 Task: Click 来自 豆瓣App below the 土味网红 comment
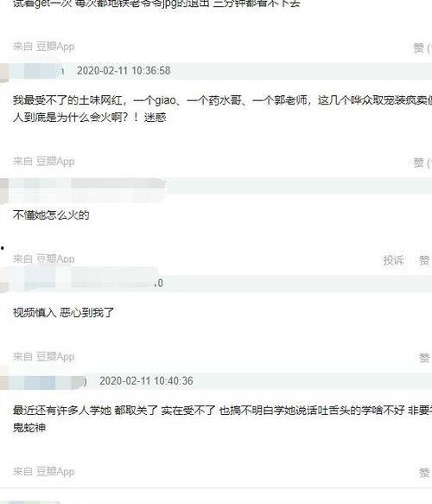coord(44,162)
